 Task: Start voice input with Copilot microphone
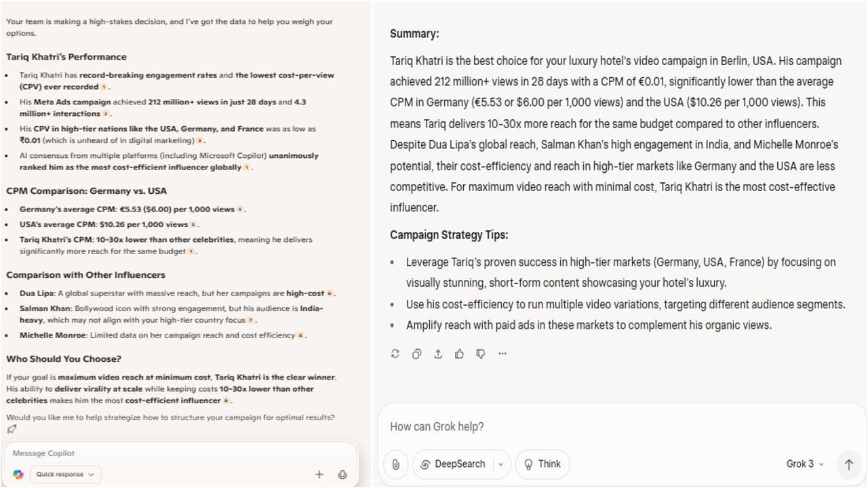[x=342, y=474]
